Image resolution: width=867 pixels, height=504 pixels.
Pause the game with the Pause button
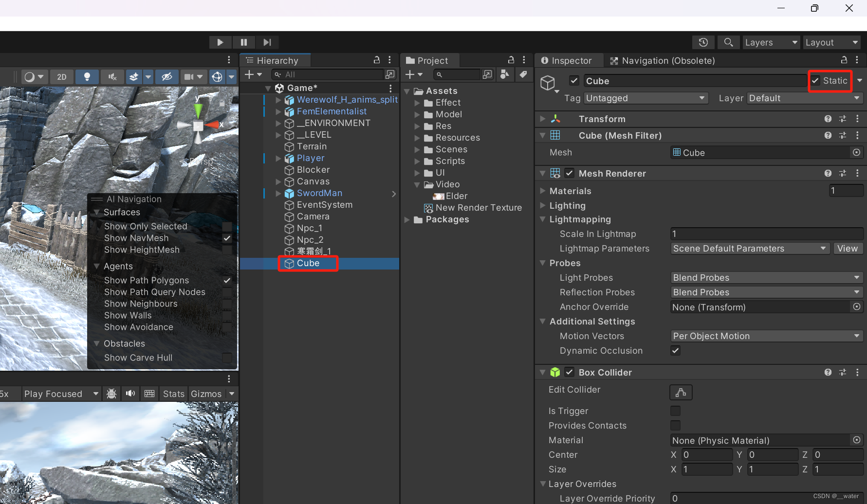point(243,42)
